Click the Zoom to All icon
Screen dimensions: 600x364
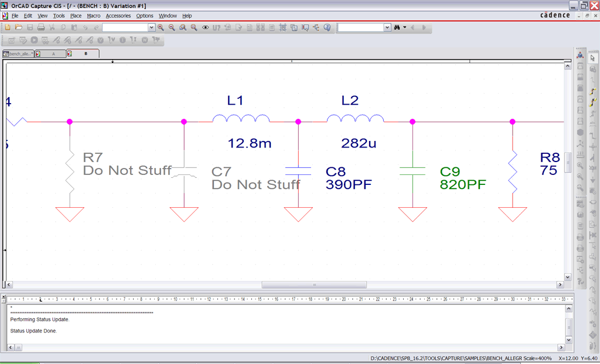point(193,27)
